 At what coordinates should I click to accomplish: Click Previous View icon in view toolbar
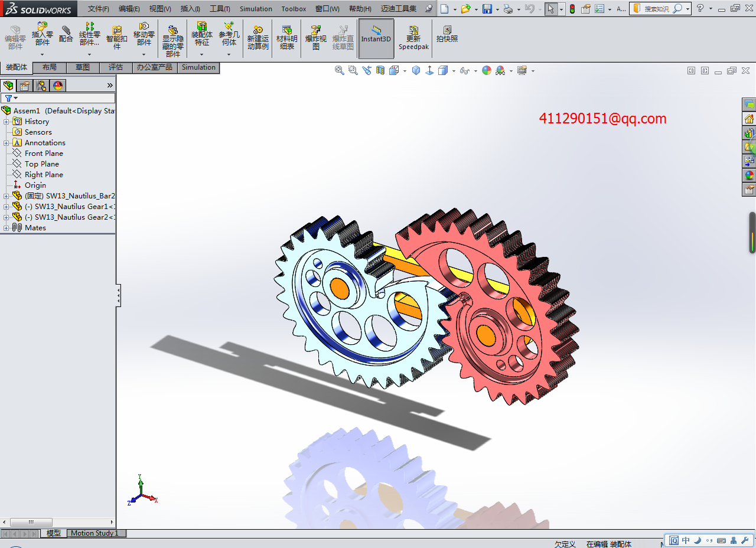pos(367,70)
